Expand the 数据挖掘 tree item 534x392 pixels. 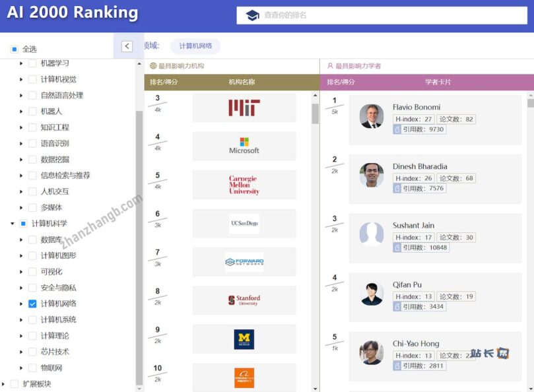21,160
